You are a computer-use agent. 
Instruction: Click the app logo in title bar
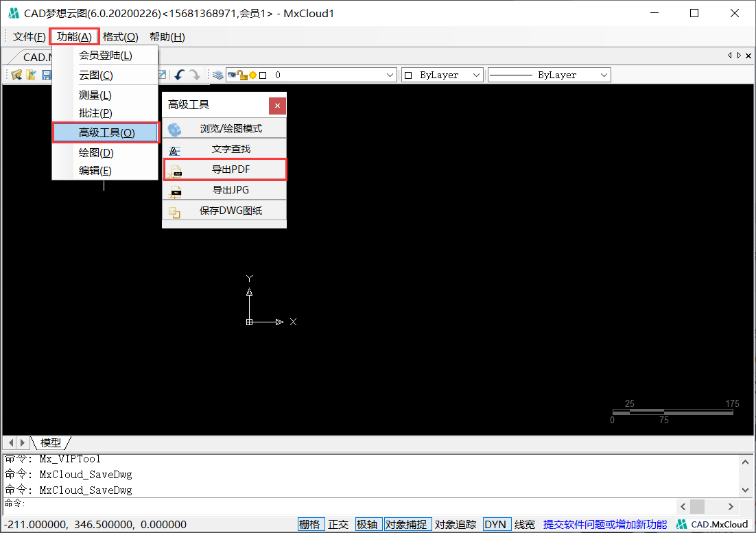point(14,13)
